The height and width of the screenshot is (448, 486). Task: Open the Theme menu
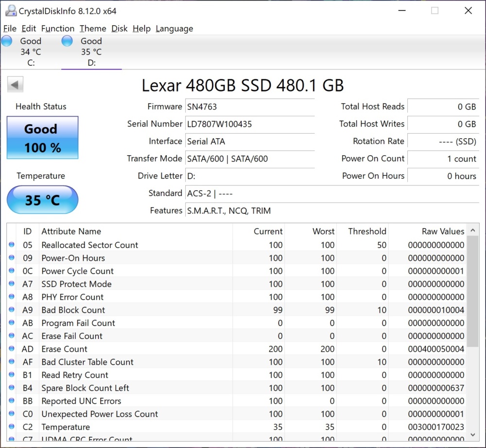(93, 29)
